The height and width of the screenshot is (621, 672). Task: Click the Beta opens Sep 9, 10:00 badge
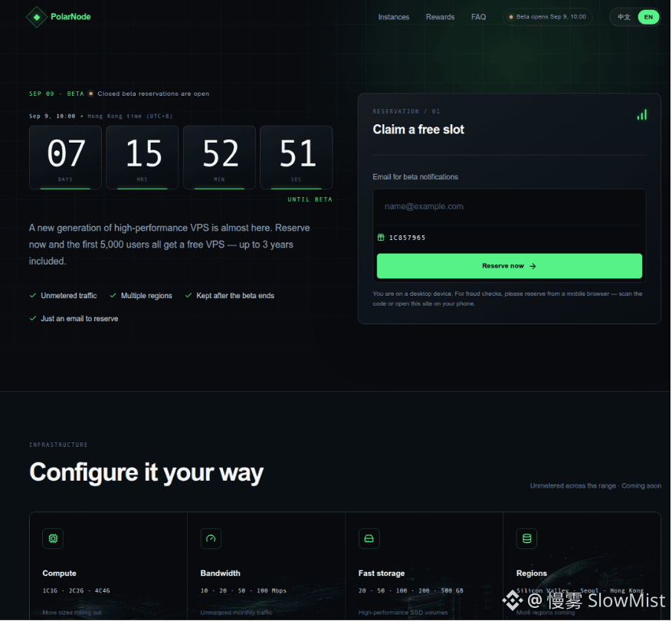click(548, 17)
